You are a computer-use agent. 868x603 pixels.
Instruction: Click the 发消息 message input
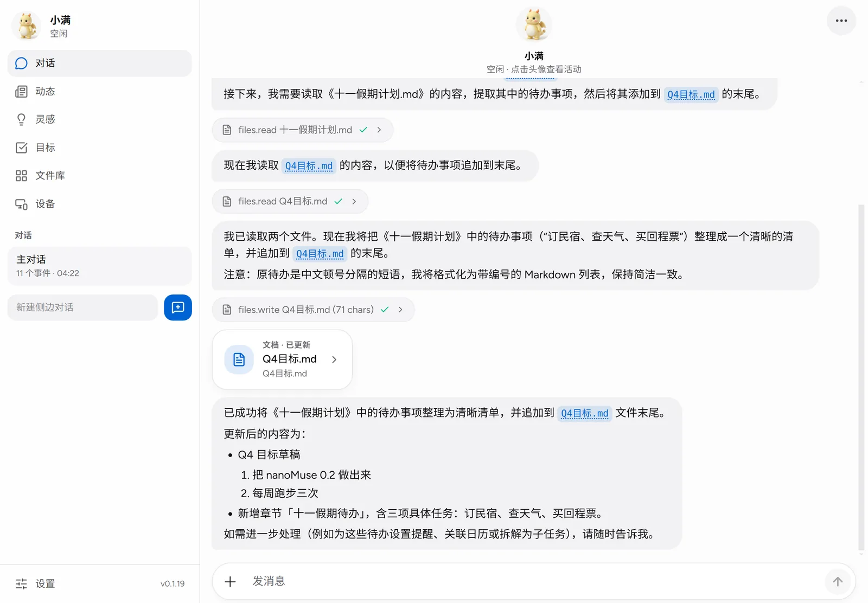[x=534, y=581]
